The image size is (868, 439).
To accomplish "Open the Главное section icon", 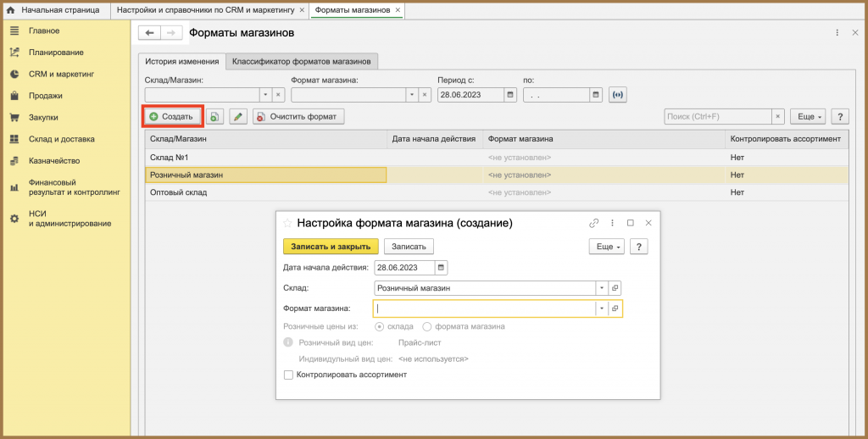I will click(x=14, y=31).
